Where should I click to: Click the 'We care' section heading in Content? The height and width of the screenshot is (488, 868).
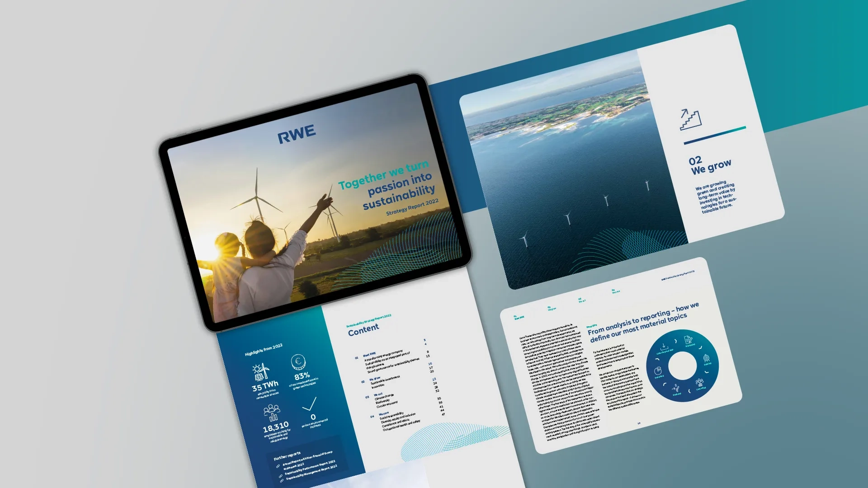pos(384,414)
